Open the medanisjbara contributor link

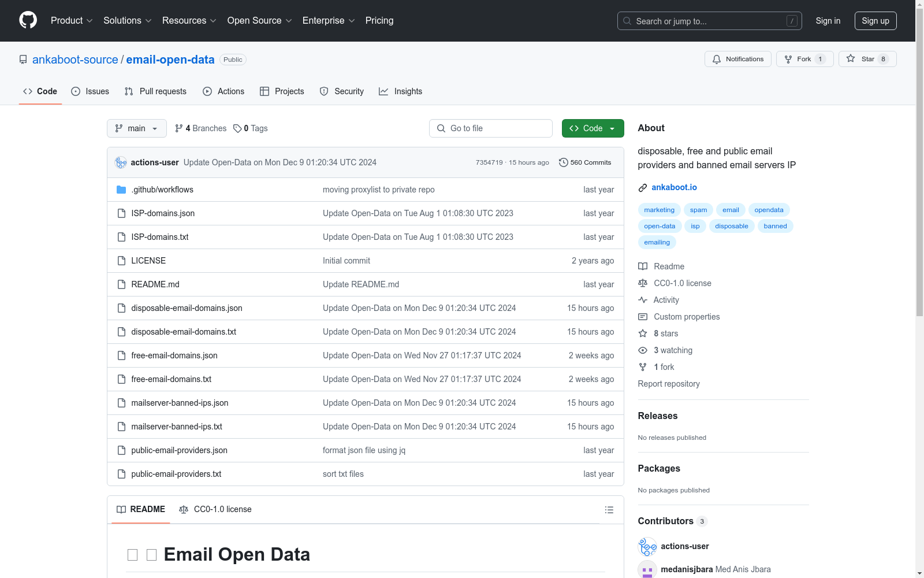(x=687, y=569)
